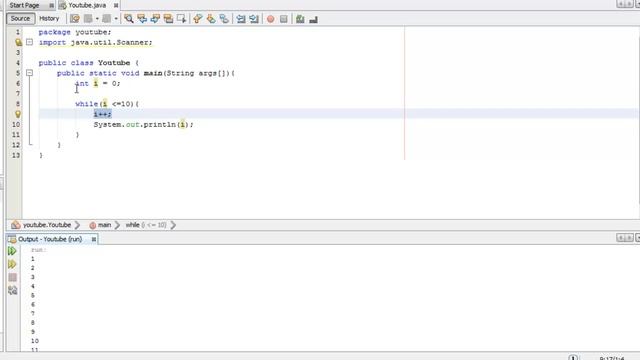
Task: Select while (i <= 10) breadcrumb
Action: 146,225
